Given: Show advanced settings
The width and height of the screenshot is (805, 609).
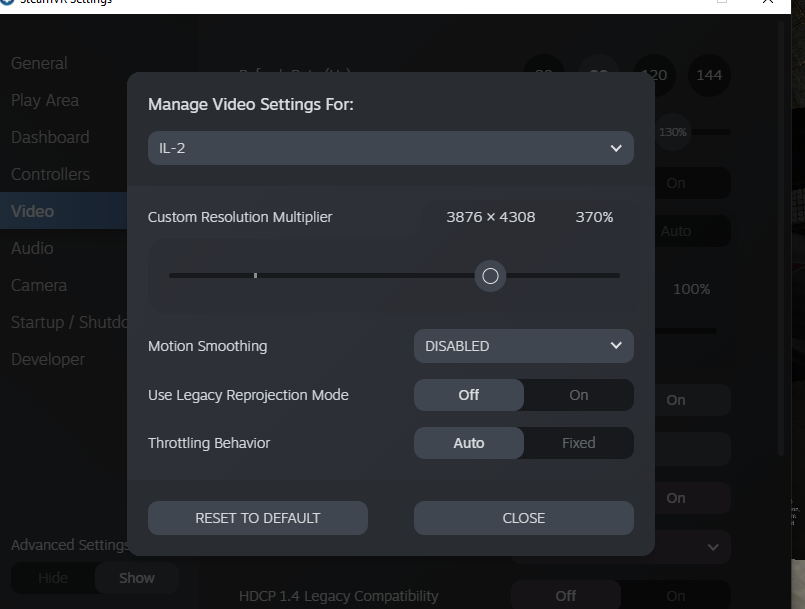Looking at the screenshot, I should [137, 578].
